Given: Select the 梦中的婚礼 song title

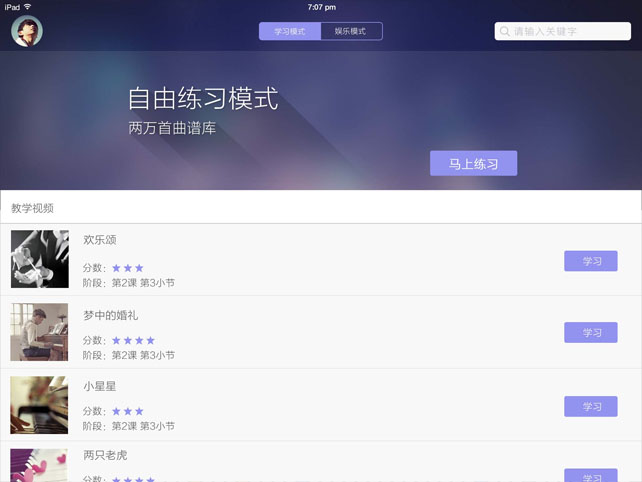Looking at the screenshot, I should (111, 315).
